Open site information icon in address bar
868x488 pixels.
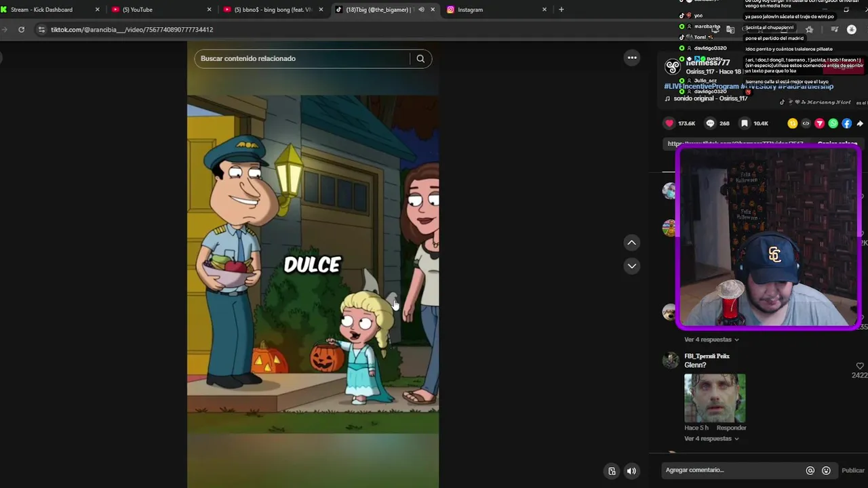(41, 30)
